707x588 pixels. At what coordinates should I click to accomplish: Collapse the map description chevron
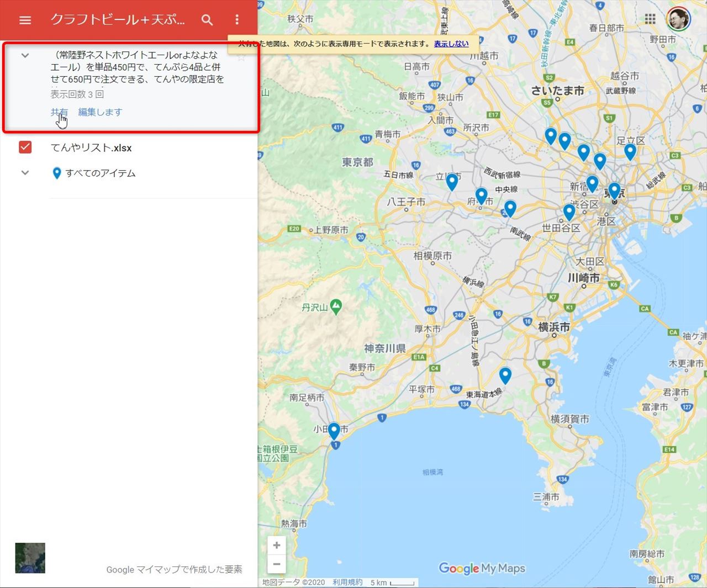click(x=25, y=55)
